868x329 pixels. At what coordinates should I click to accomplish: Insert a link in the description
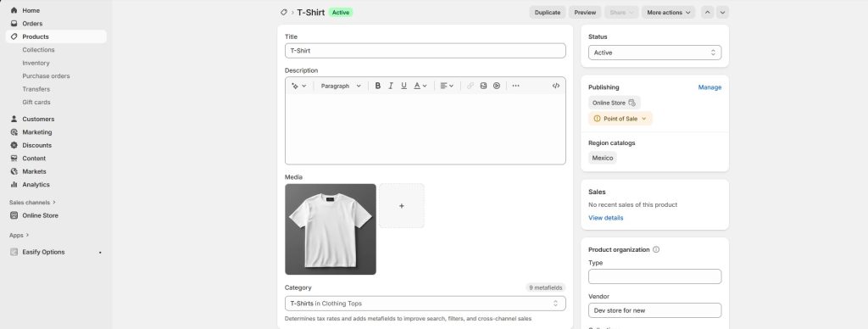(470, 86)
